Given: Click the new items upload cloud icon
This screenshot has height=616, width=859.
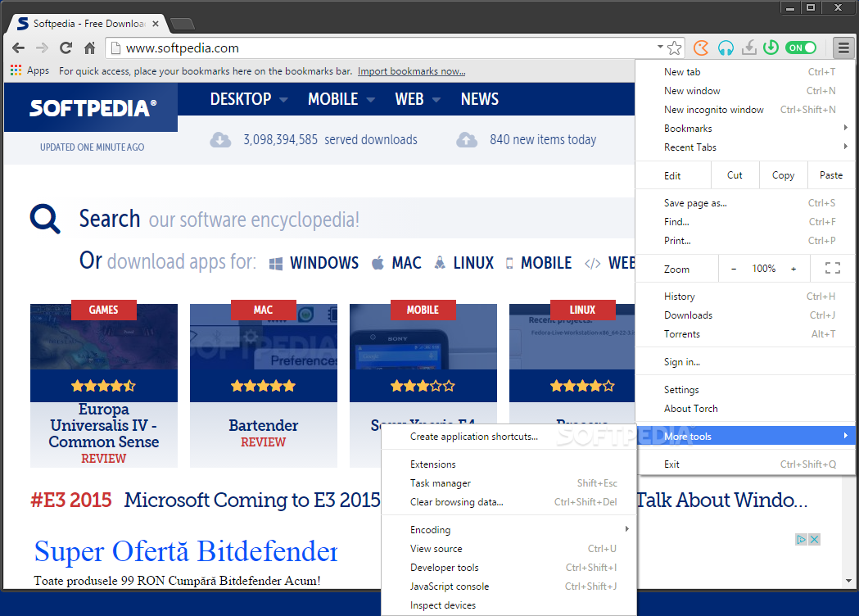Looking at the screenshot, I should point(467,140).
